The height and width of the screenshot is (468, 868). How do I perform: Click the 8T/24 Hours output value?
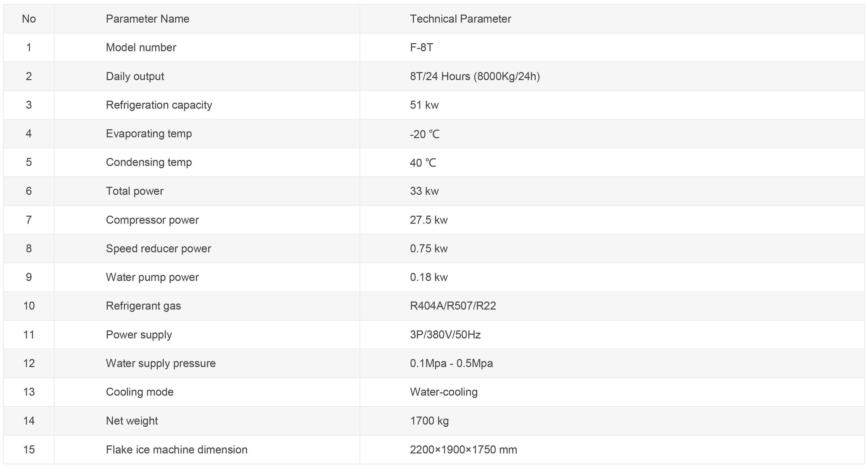[x=475, y=77]
